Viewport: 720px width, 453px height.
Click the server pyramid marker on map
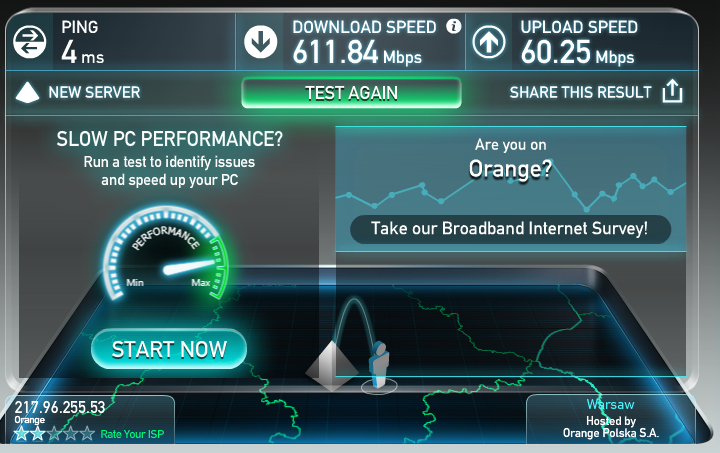pyautogui.click(x=332, y=366)
